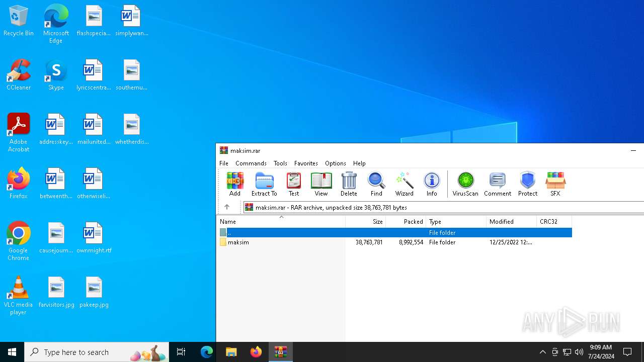
Task: Open the Options menu
Action: tap(336, 163)
